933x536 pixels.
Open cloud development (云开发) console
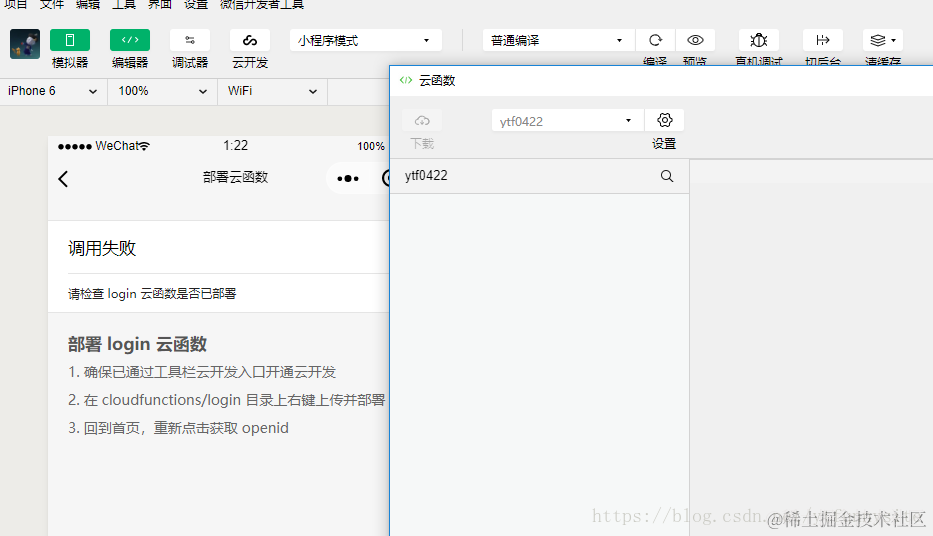pos(250,40)
